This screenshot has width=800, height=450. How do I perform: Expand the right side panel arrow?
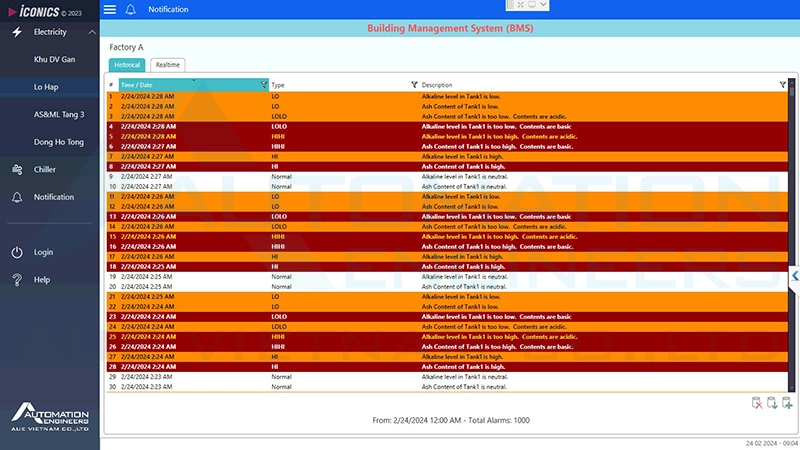click(795, 275)
